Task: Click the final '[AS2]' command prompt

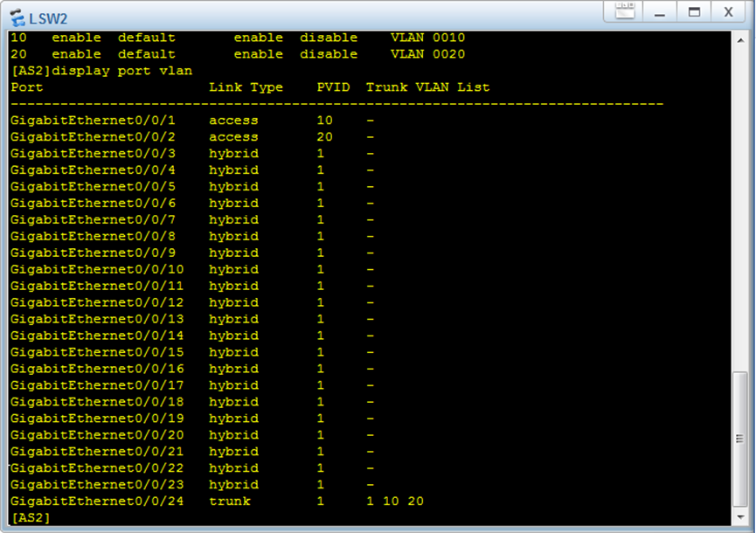Action: click(x=31, y=518)
